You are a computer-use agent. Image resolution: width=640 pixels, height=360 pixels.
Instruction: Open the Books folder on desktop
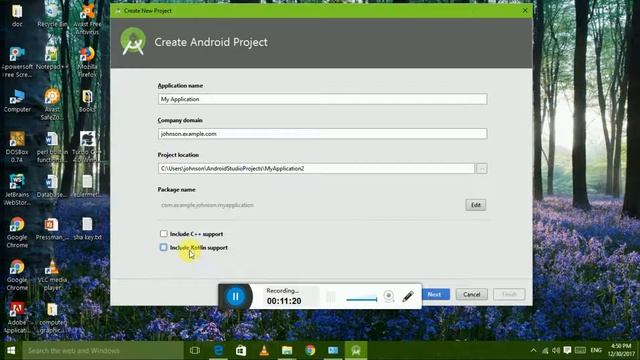87,101
